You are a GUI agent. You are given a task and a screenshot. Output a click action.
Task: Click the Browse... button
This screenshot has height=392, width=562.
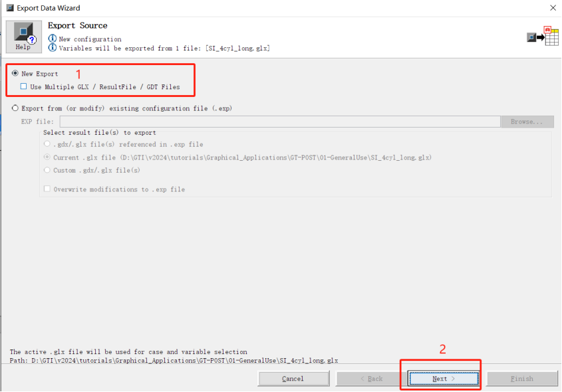[527, 122]
